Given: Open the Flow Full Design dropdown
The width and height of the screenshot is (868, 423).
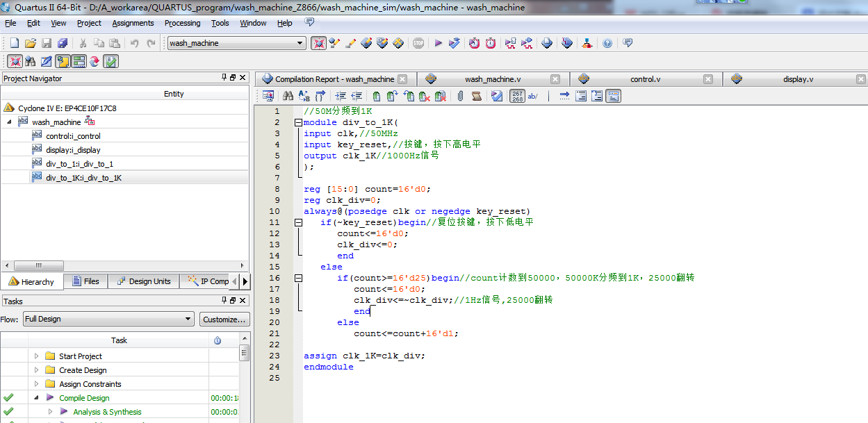Looking at the screenshot, I should [188, 319].
